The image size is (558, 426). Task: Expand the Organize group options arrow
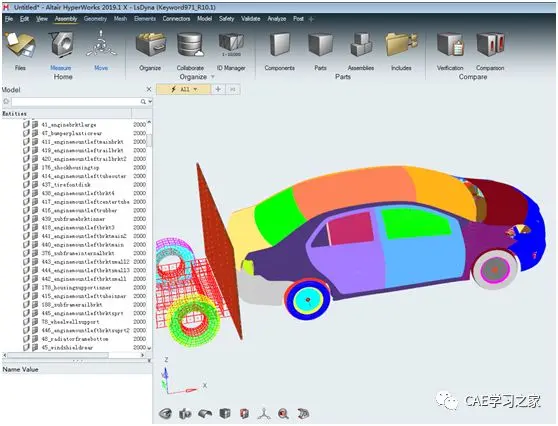(213, 77)
